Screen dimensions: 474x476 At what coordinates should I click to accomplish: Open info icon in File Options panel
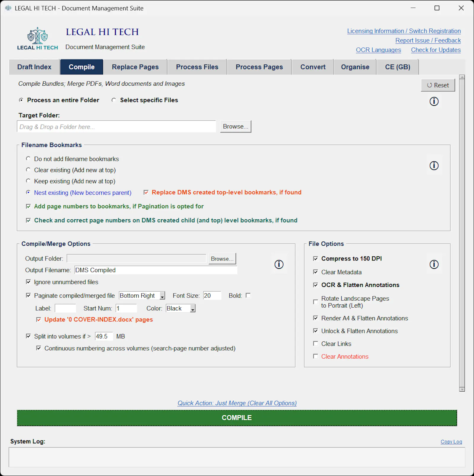tap(434, 264)
